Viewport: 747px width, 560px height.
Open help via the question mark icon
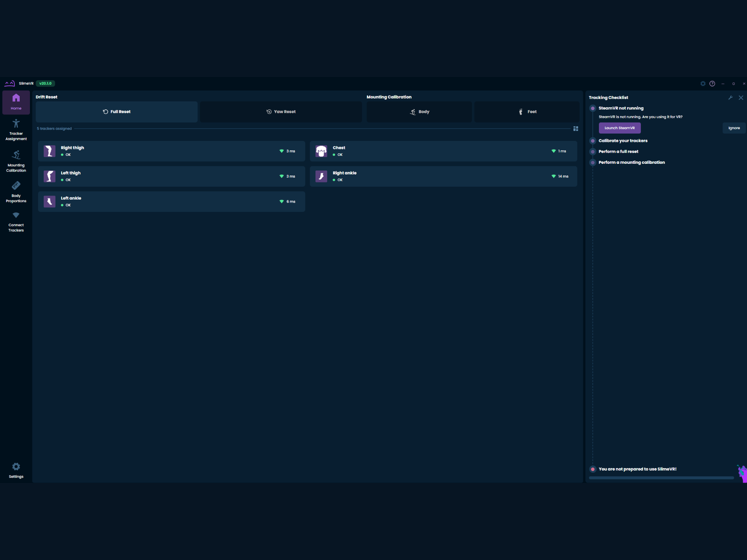(x=712, y=84)
